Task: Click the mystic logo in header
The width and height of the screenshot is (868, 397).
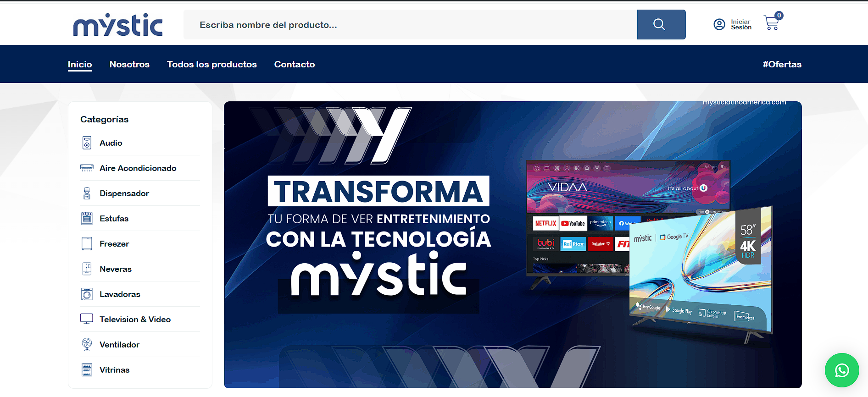Action: pos(118,25)
